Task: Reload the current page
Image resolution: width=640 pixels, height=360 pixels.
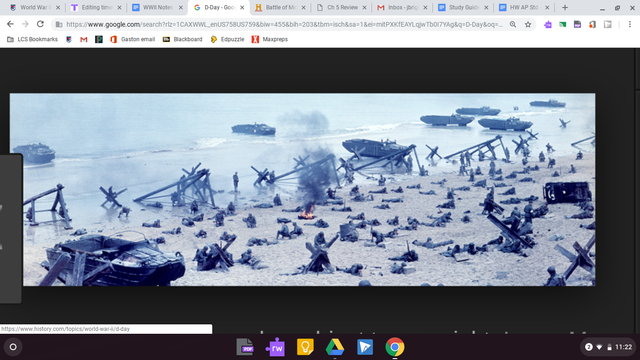Action: pyautogui.click(x=40, y=24)
